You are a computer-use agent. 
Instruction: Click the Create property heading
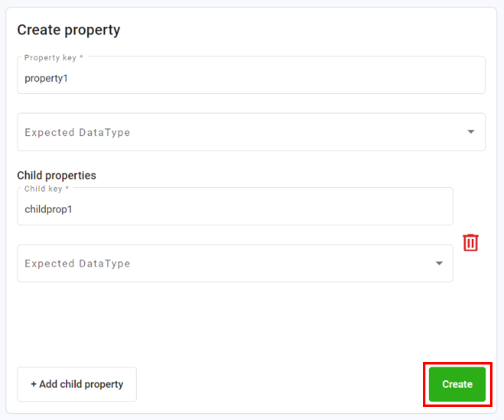pyautogui.click(x=69, y=30)
